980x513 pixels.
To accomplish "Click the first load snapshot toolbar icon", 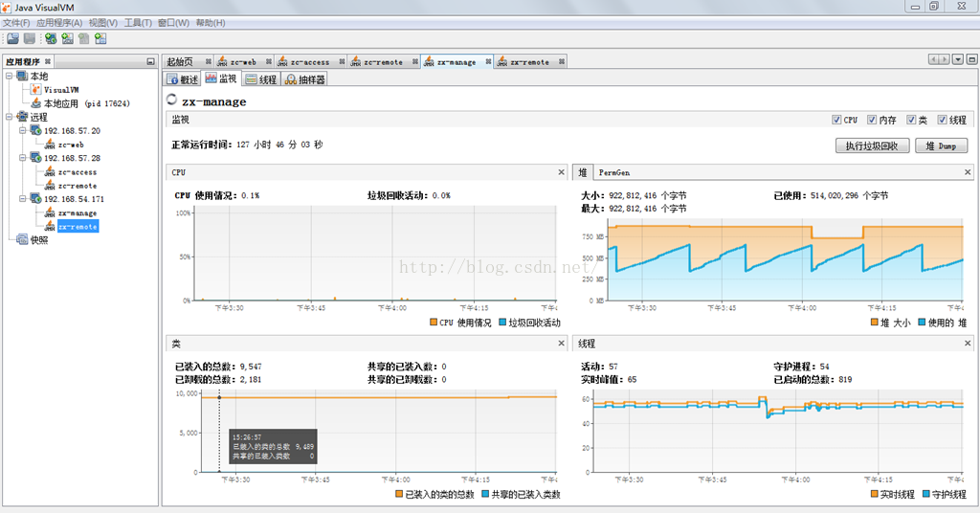I will [x=12, y=38].
